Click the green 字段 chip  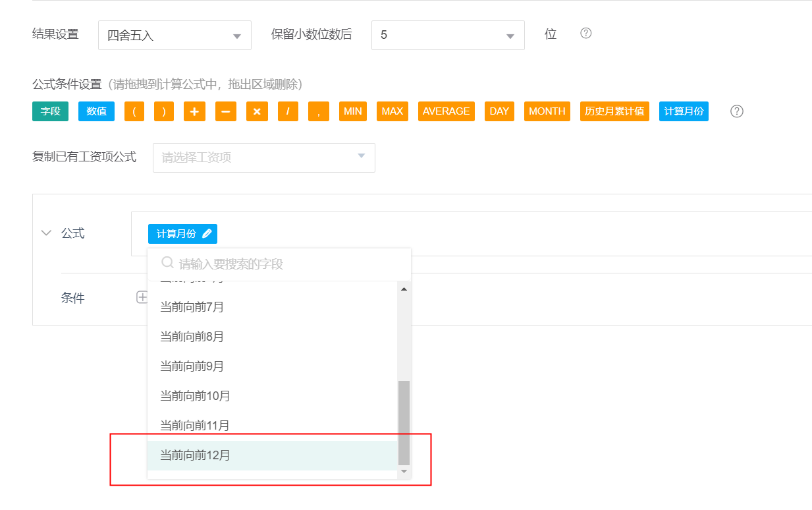tap(50, 111)
